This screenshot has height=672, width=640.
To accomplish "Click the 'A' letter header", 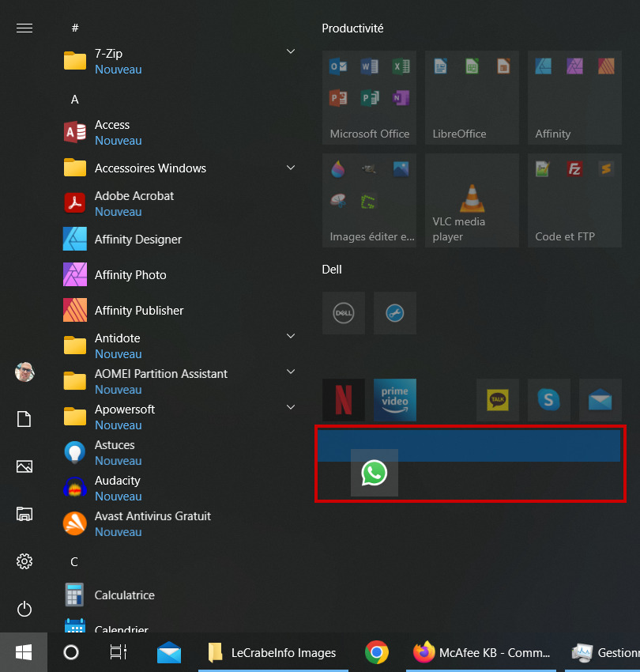I will click(75, 100).
